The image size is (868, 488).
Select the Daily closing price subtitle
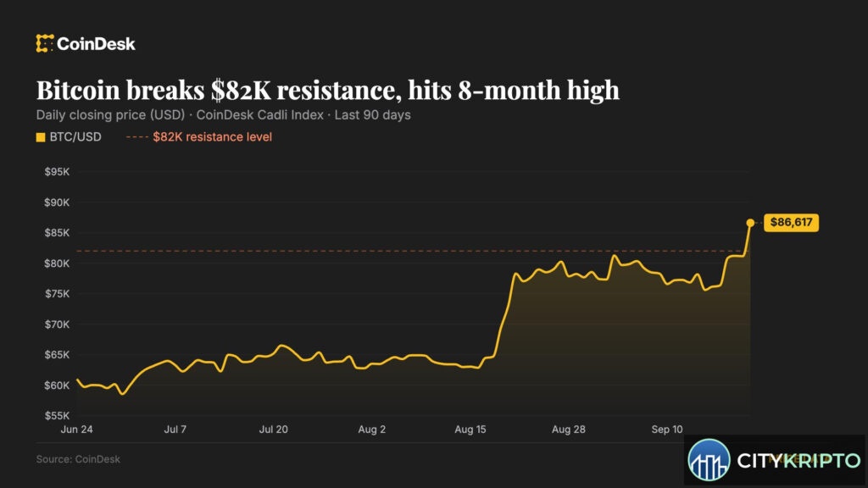point(223,115)
